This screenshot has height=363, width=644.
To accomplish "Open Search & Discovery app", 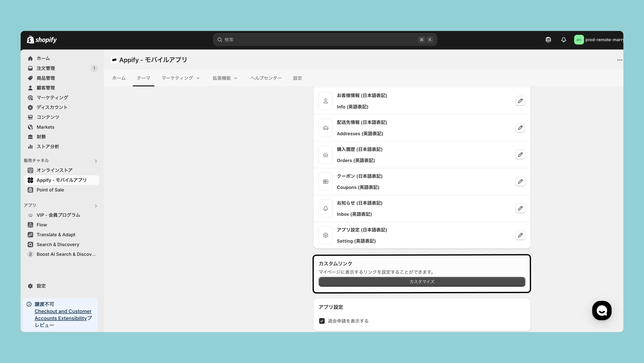I will (62, 244).
